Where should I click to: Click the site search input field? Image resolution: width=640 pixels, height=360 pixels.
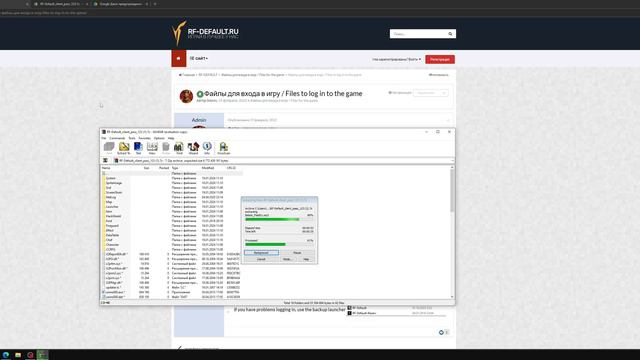point(418,34)
